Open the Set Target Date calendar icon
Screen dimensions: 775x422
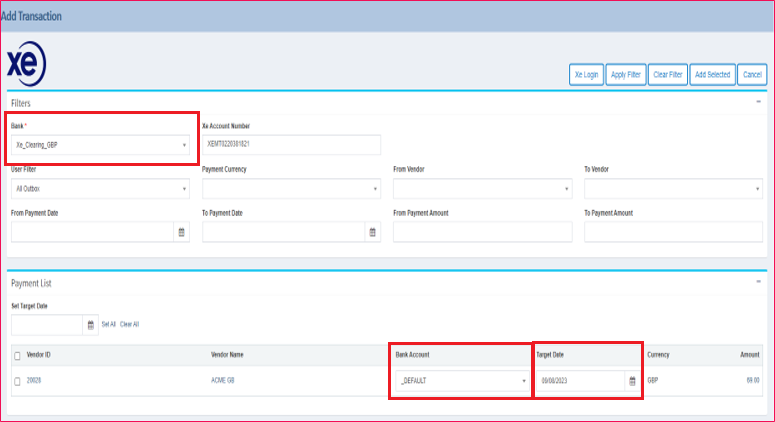point(91,324)
